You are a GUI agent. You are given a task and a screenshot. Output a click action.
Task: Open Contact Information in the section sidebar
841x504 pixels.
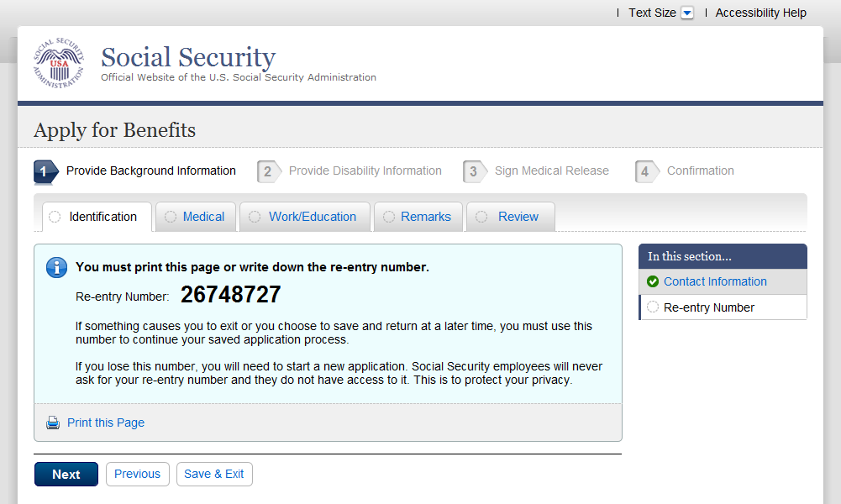715,281
